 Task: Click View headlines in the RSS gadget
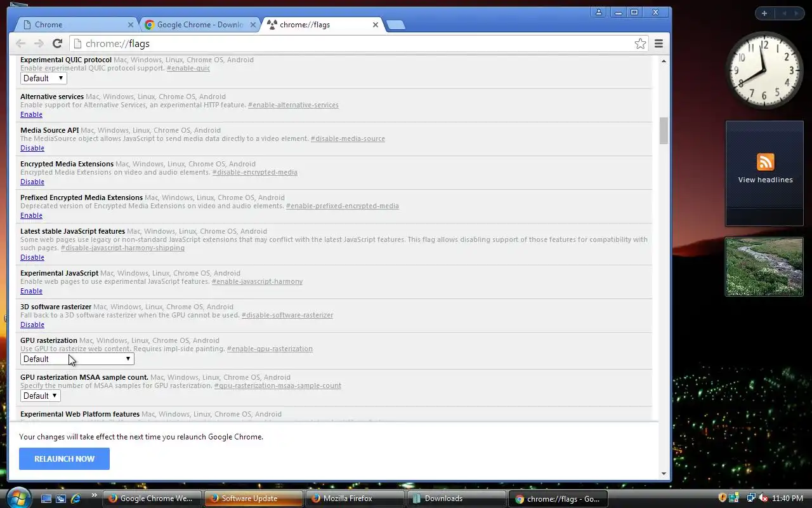pos(765,180)
